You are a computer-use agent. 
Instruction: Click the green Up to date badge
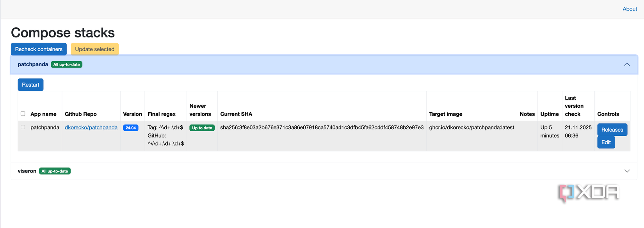202,127
